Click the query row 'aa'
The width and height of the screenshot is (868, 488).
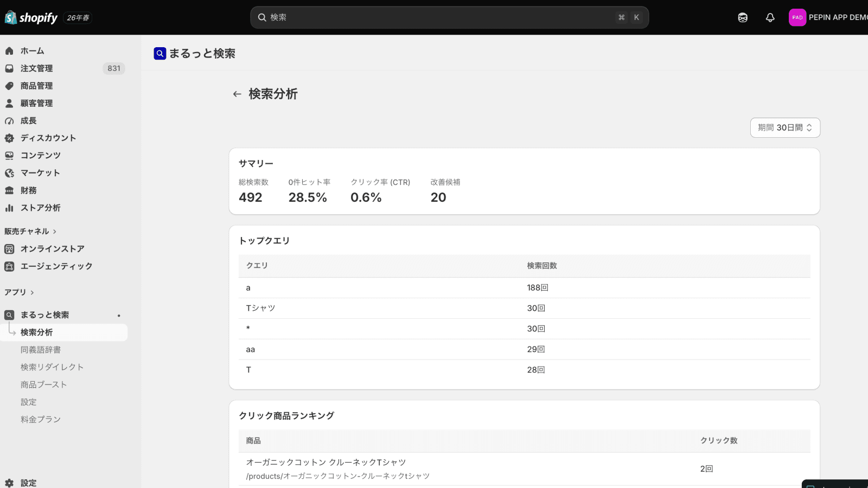(x=525, y=350)
